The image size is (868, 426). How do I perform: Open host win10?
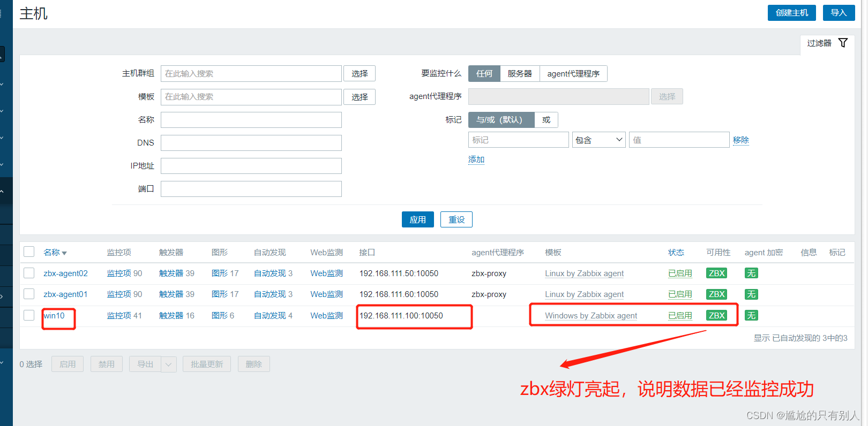[54, 315]
